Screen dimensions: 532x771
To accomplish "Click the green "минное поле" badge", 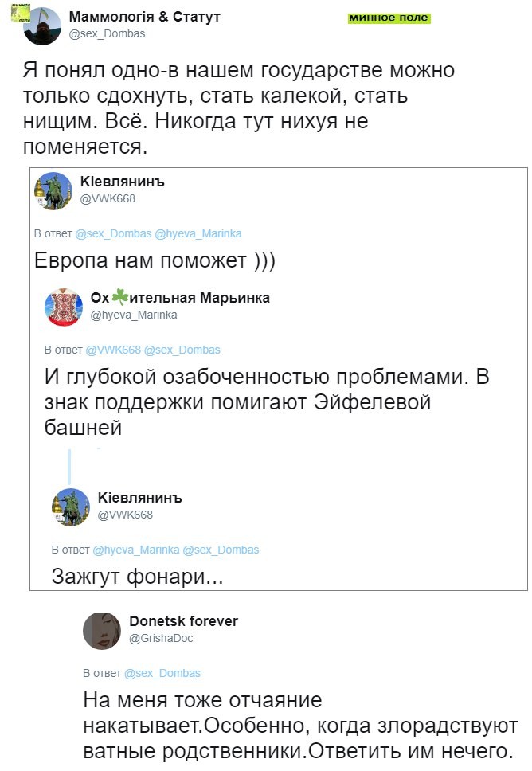I will [389, 18].
